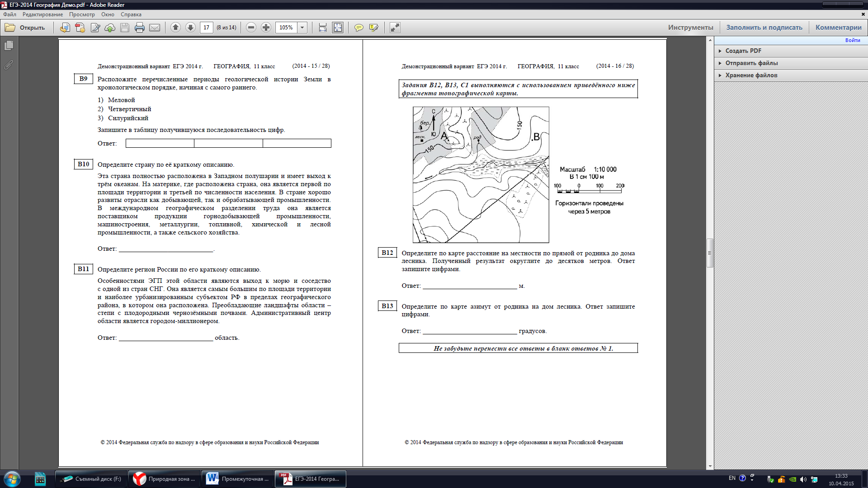
Task: Click the Открыть open file button
Action: click(25, 28)
